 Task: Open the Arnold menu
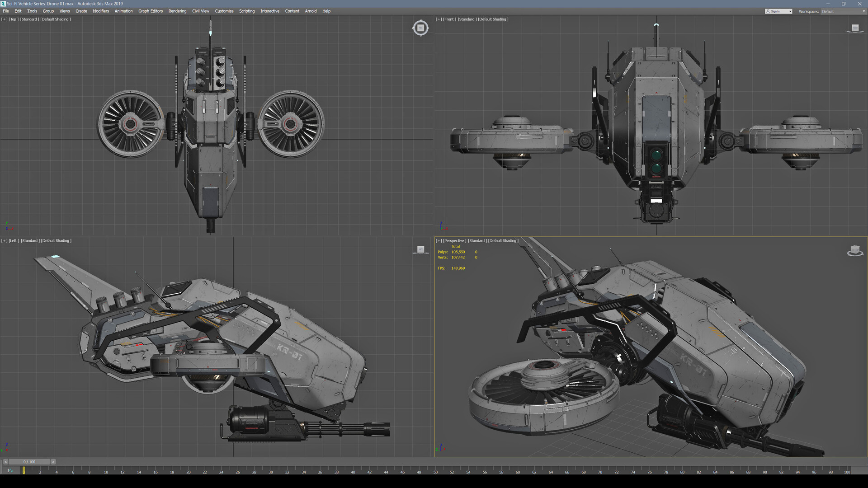click(311, 11)
